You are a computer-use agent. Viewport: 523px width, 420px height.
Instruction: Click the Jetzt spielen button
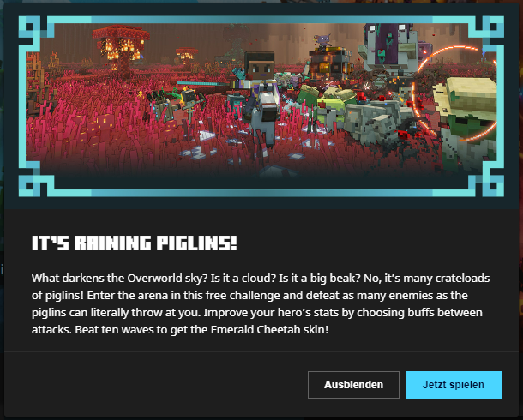[454, 385]
